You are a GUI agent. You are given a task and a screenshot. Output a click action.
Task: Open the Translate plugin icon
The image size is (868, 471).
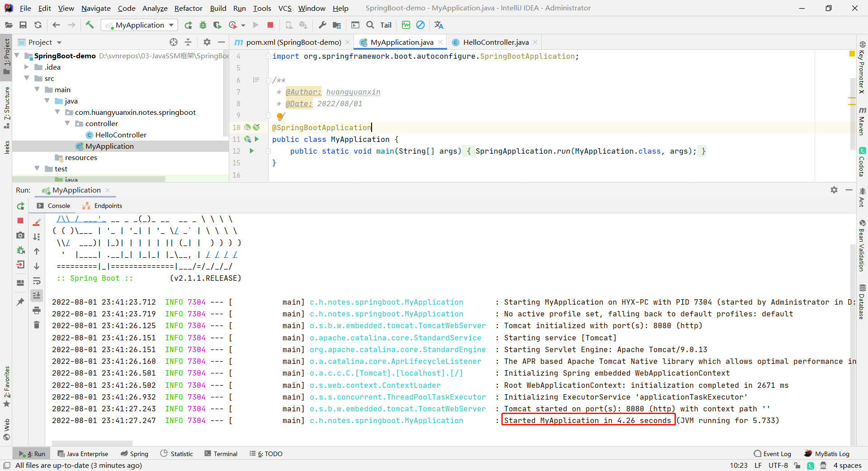(439, 25)
